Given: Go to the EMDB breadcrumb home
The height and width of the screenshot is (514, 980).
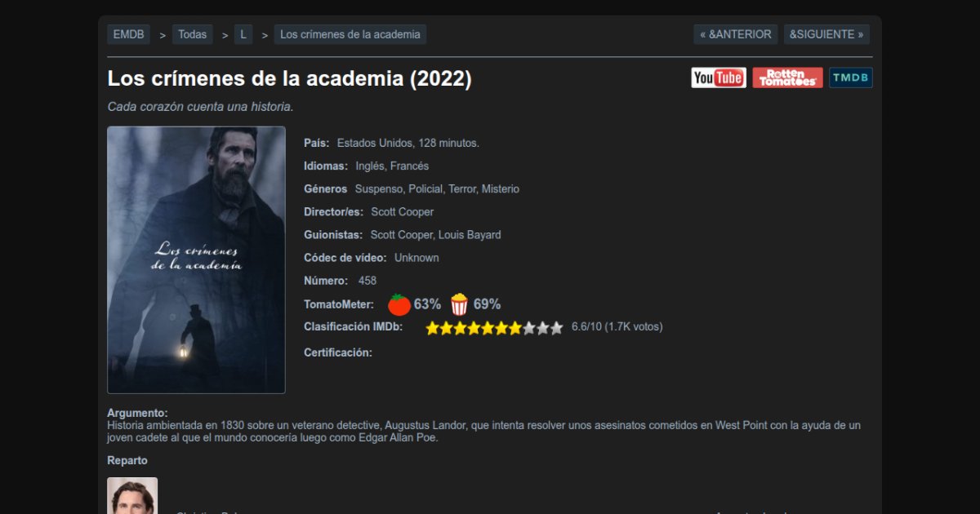Looking at the screenshot, I should (x=129, y=34).
